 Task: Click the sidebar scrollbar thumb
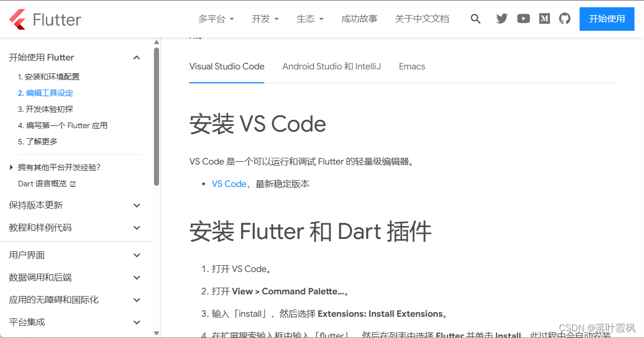[x=156, y=116]
